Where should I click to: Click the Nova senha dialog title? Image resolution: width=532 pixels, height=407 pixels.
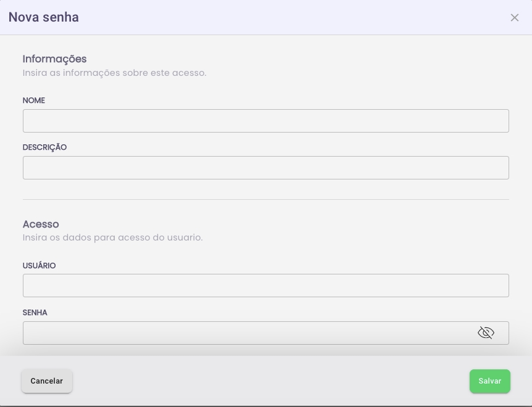[x=44, y=17]
